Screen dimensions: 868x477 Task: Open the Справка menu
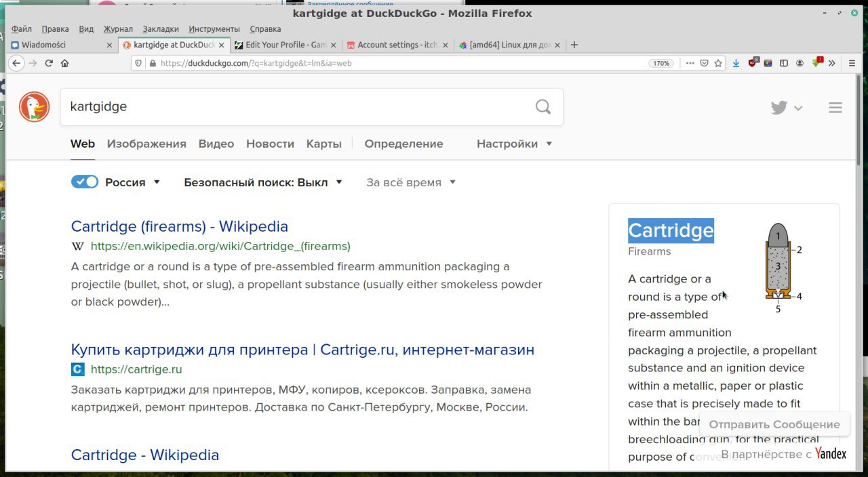pos(265,29)
